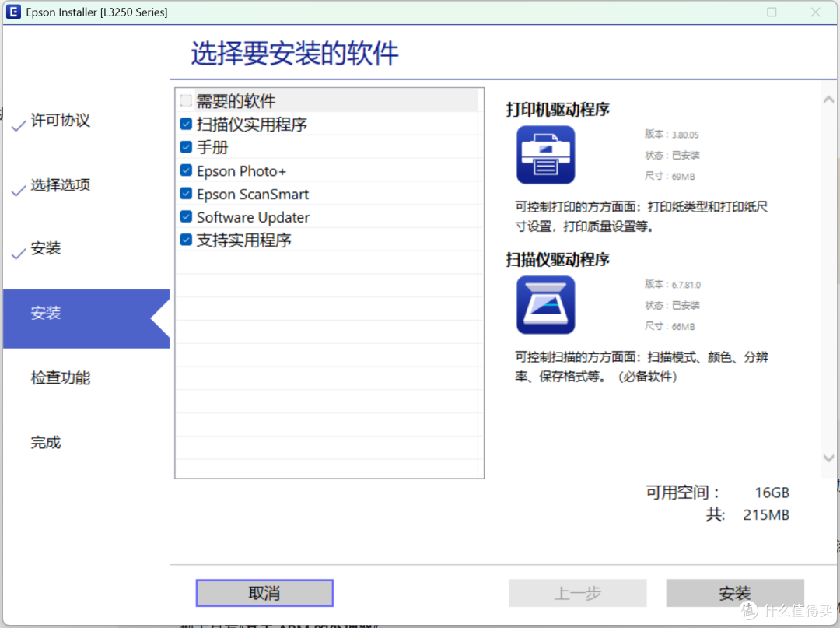Click the 打印机驱动程序 heading

tap(558, 109)
